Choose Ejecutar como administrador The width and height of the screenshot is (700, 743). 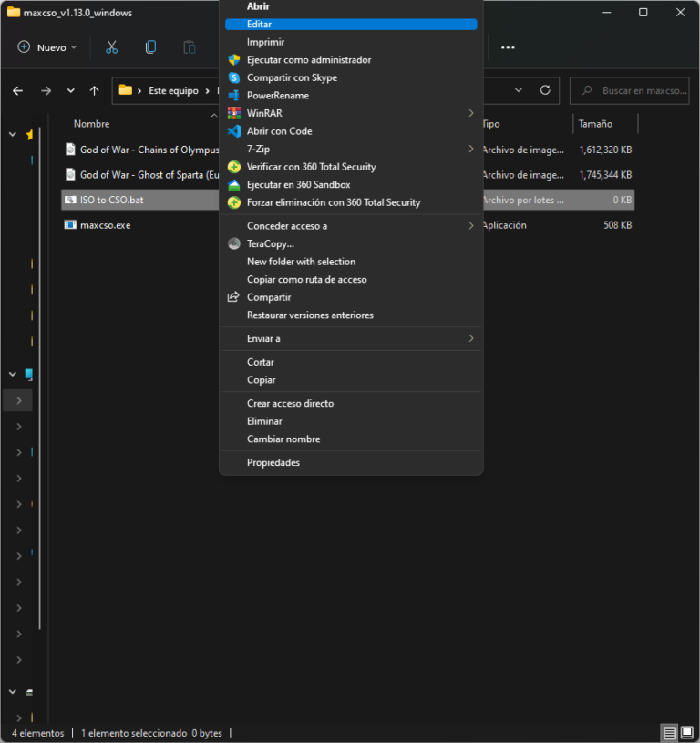click(308, 60)
